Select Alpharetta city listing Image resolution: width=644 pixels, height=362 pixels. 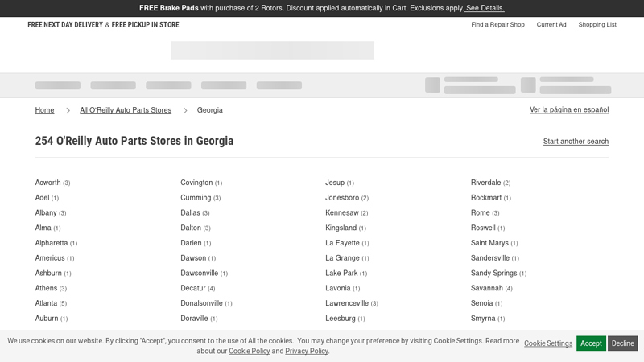click(56, 243)
